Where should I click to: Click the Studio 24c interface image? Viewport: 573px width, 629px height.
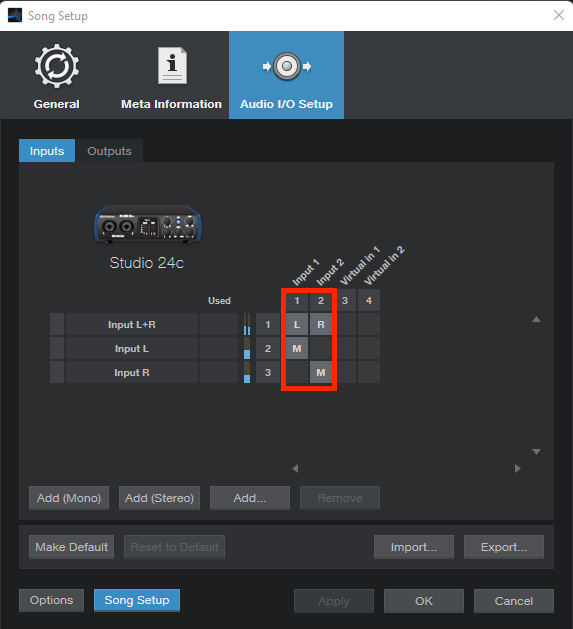(x=148, y=224)
